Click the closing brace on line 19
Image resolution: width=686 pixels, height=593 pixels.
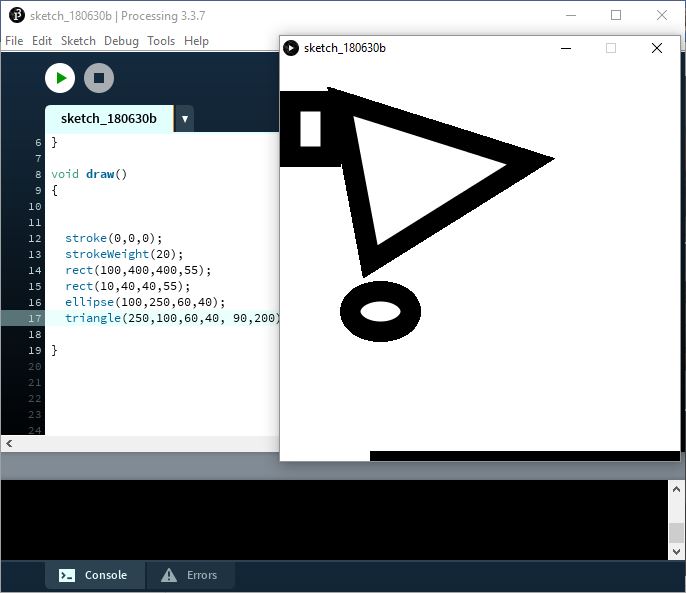point(54,350)
